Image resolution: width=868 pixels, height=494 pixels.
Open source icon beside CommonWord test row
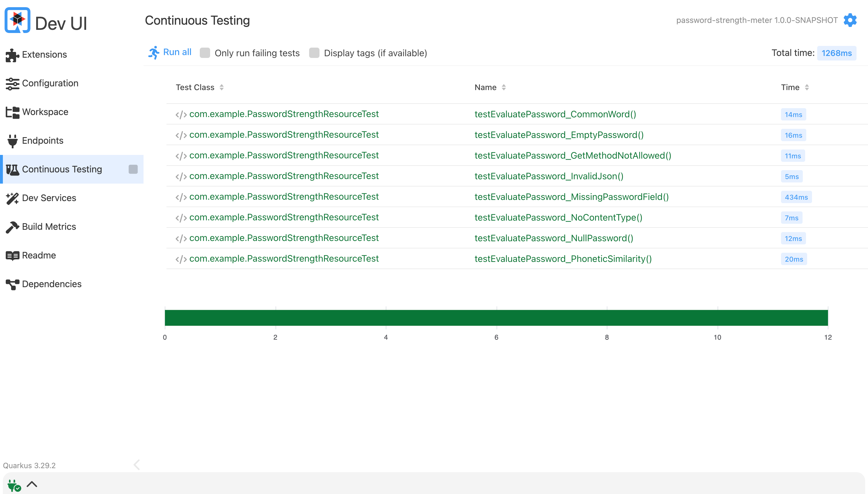(x=181, y=115)
